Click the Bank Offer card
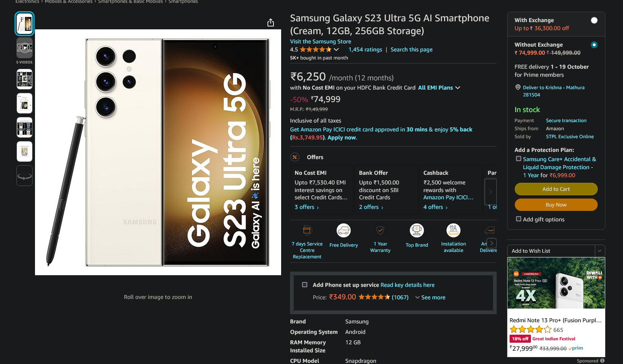Screen dimensions: 623x364 385,189
